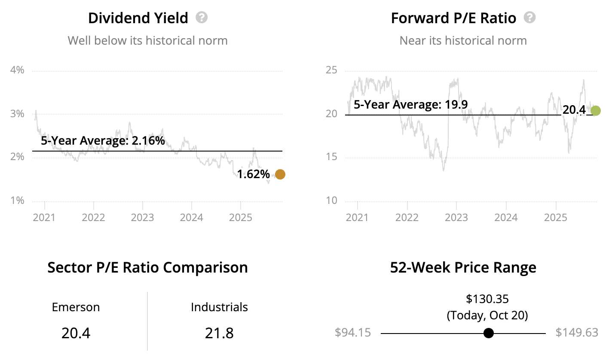
Task: Click the 5-Year Average 19.9 label
Action: click(410, 104)
